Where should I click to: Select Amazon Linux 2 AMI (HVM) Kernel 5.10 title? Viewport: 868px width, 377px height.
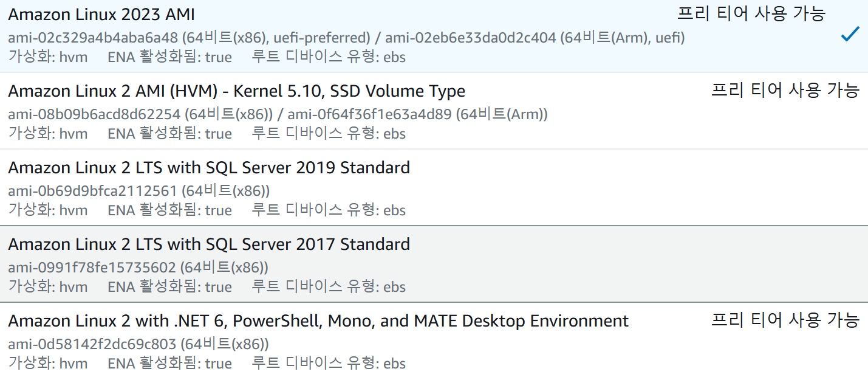pos(237,91)
